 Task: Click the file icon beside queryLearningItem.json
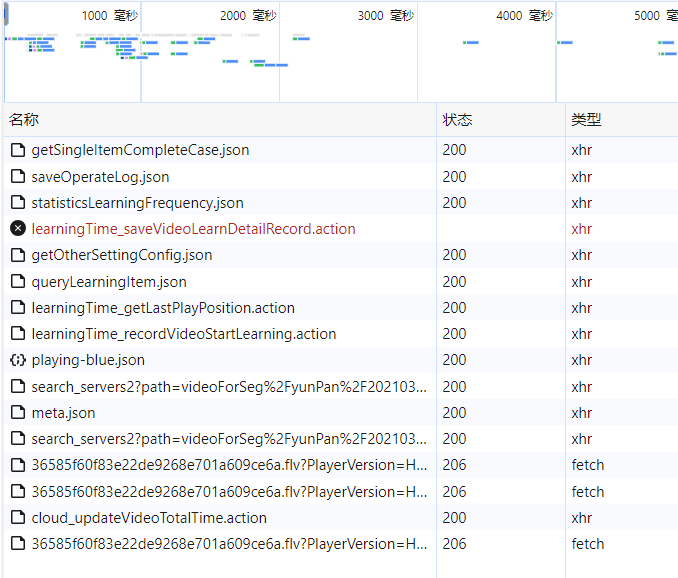18,282
